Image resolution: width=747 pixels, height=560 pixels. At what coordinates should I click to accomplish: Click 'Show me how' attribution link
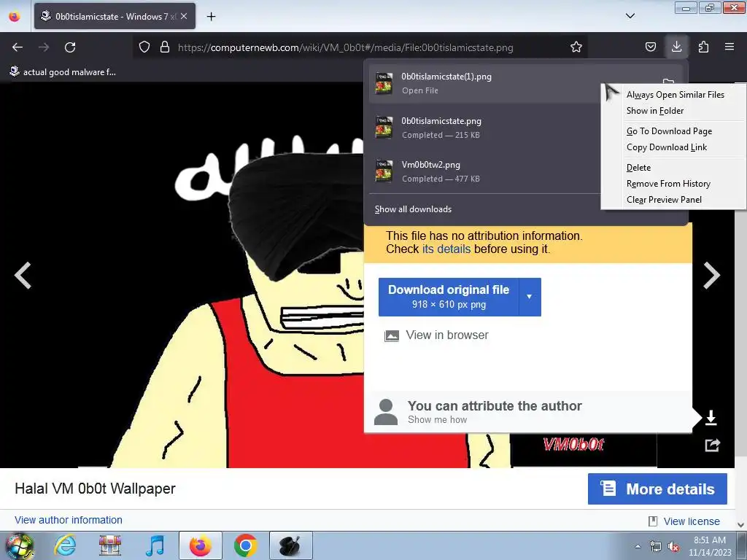tap(438, 419)
